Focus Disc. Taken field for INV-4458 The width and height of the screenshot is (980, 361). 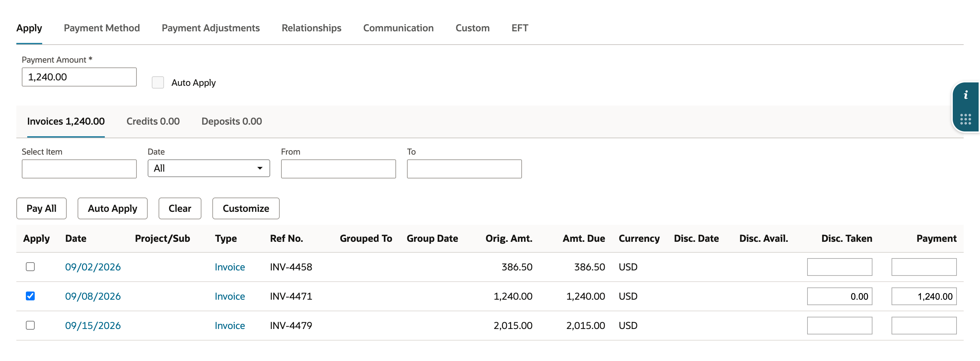[839, 267]
